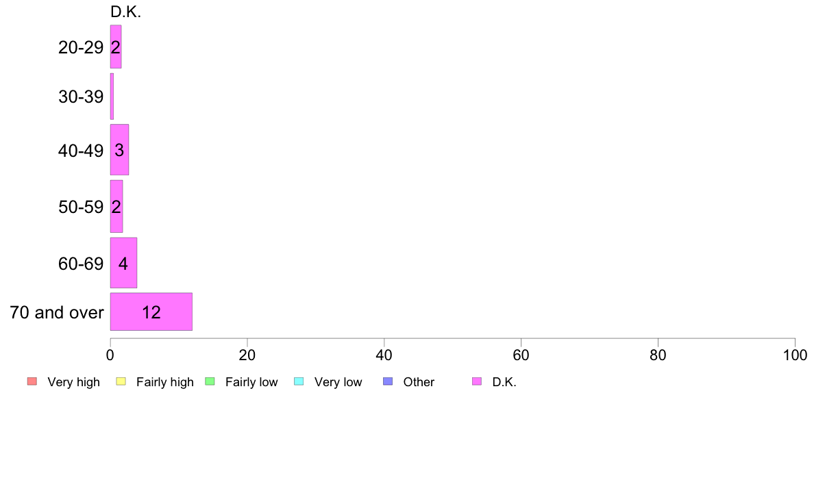Click the Other blue legend swatch
This screenshot has height=504, width=814.
coord(388,381)
